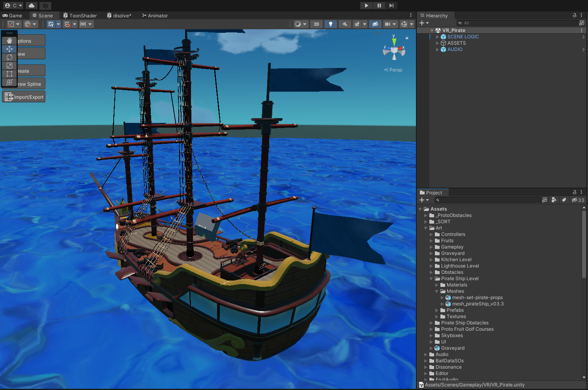Viewport: 588px width, 390px height.
Task: Open the shading draw mode dropdown
Action: (301, 24)
